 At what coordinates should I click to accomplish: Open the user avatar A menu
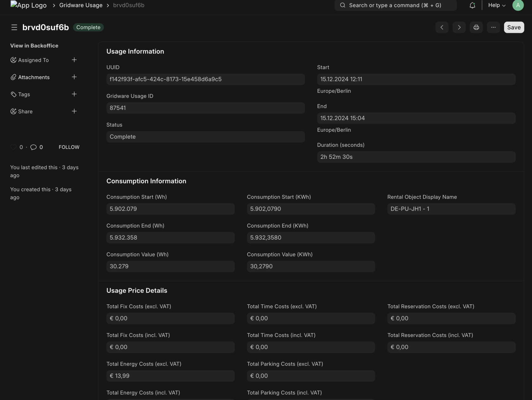tap(518, 5)
